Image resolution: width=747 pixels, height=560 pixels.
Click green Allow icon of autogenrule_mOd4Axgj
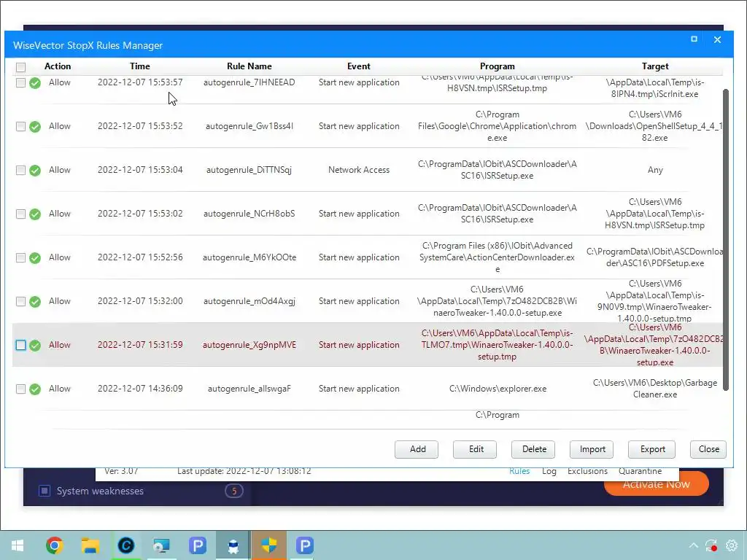coord(35,302)
